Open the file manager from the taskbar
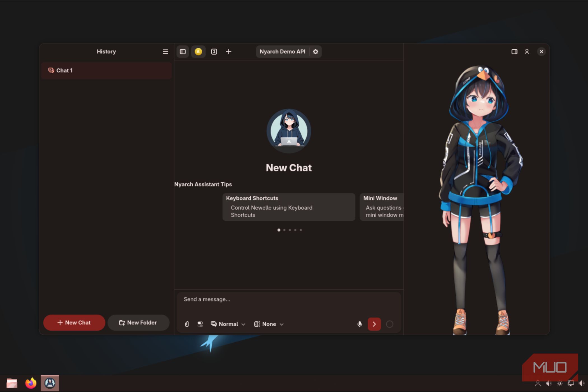Screen dimensions: 588x392 coord(12,383)
